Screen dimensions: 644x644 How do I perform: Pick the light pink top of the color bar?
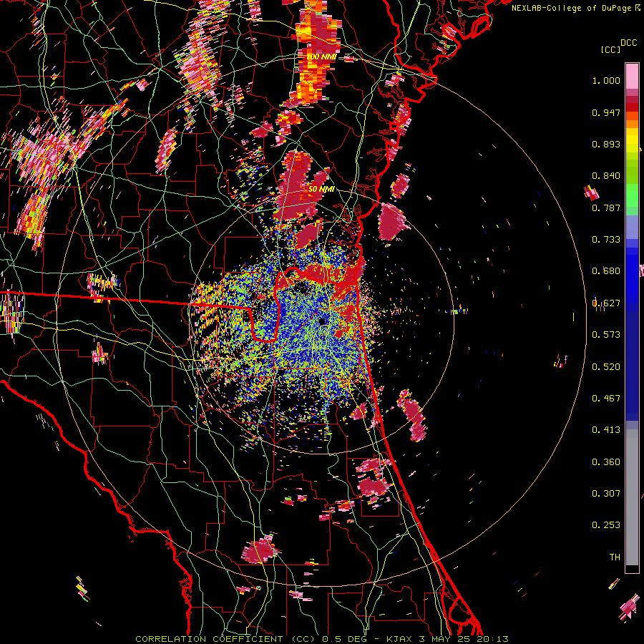632,76
